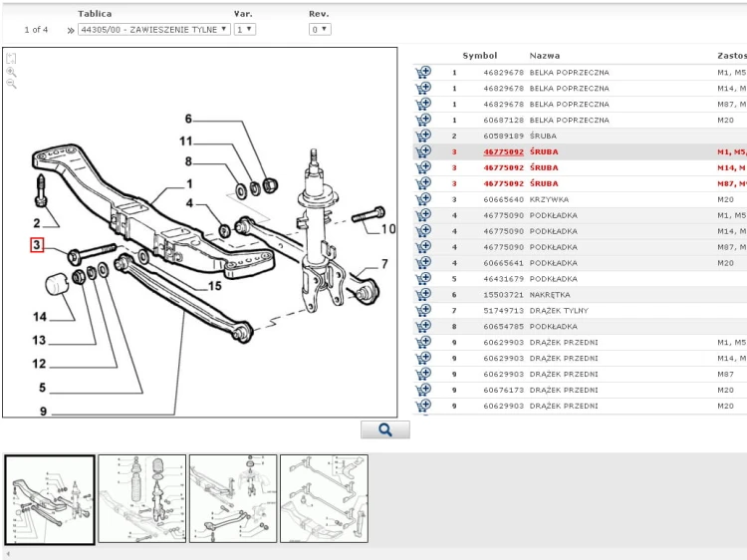Add DRĄŻEK PRZEDNI 60676173 to cart
747x560 pixels.
point(423,390)
